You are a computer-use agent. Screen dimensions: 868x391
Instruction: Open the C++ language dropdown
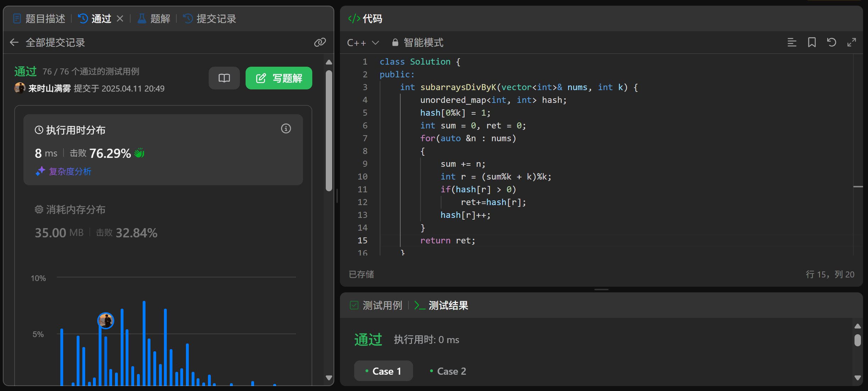pyautogui.click(x=363, y=43)
